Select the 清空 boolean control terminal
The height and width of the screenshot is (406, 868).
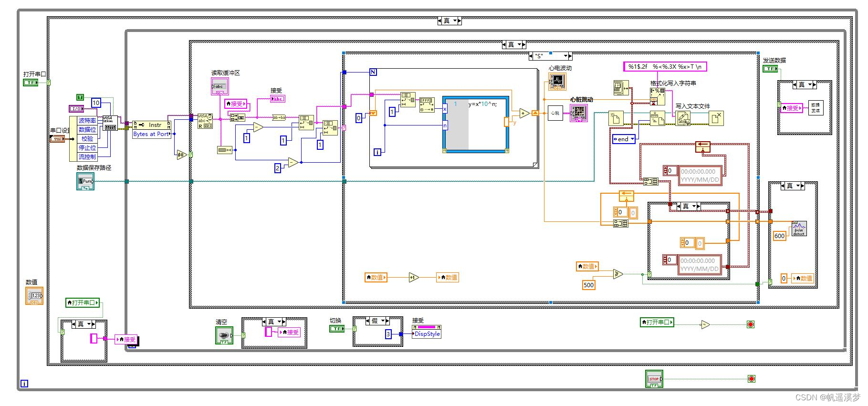click(x=224, y=335)
